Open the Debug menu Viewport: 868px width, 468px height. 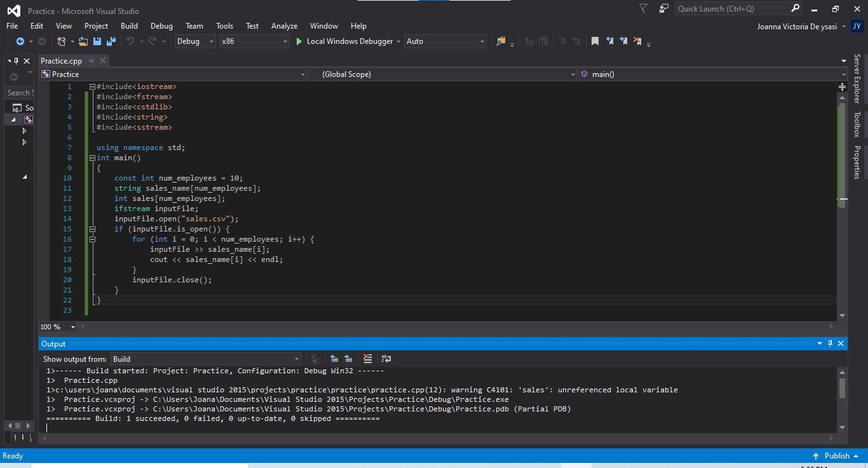161,26
